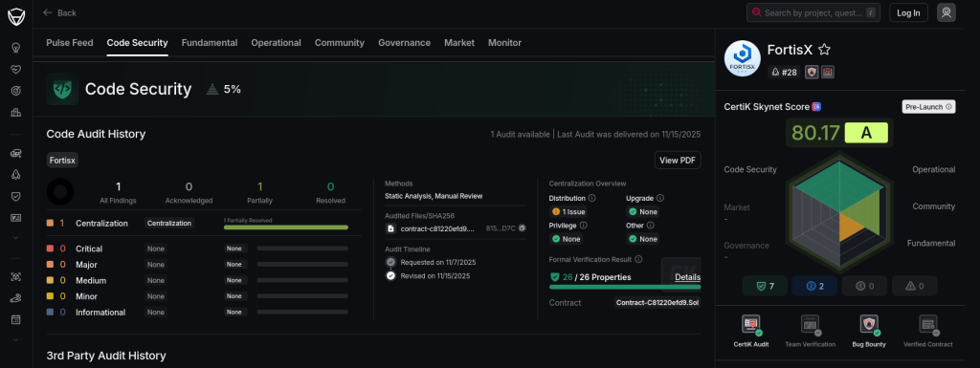Click the CertiK Audit icon

click(x=751, y=325)
